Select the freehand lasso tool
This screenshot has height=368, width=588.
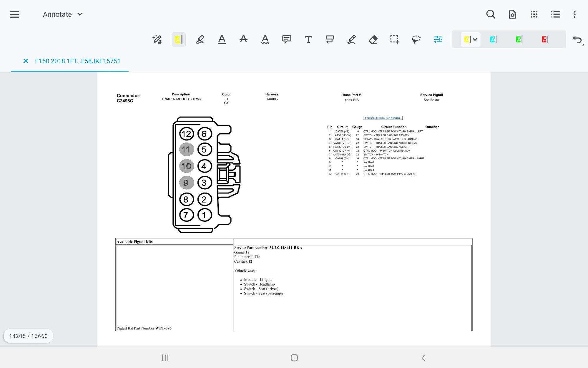[416, 39]
